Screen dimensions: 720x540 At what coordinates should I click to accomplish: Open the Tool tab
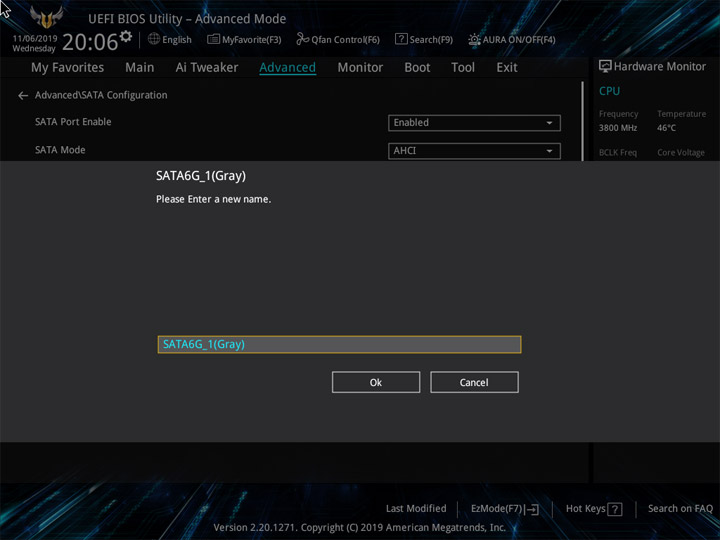tap(463, 68)
